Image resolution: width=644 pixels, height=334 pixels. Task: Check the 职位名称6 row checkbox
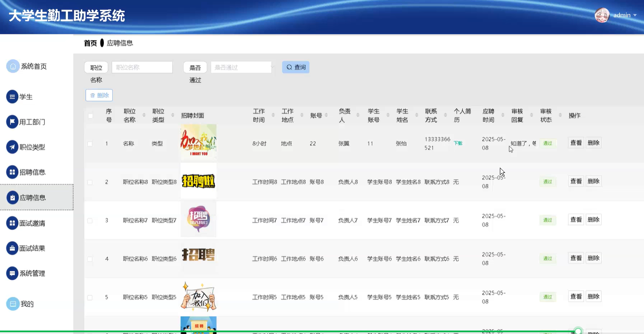click(90, 259)
